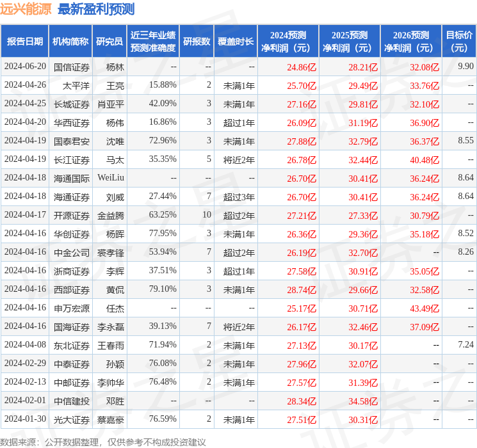Image resolution: width=477 pixels, height=448 pixels.
Task: Click the 目标价(元) header
Action: point(459,42)
